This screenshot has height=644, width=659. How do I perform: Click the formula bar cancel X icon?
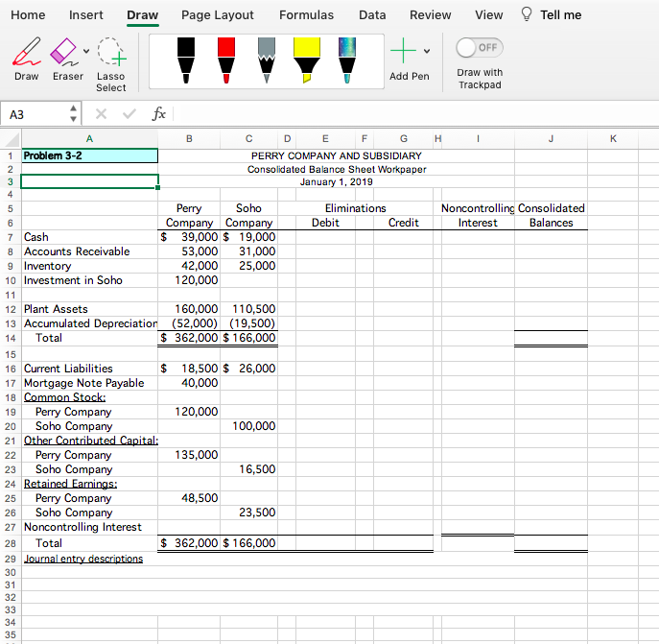click(101, 114)
